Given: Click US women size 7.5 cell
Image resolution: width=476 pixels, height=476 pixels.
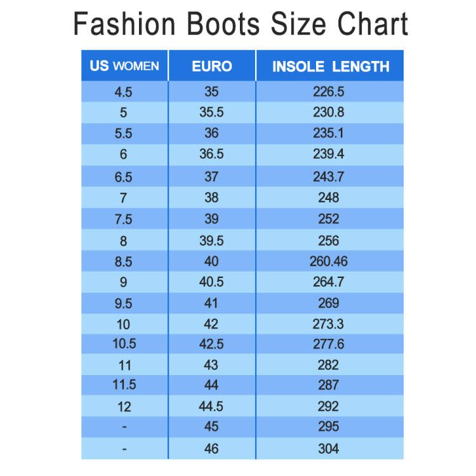Looking at the screenshot, I should 124,218.
